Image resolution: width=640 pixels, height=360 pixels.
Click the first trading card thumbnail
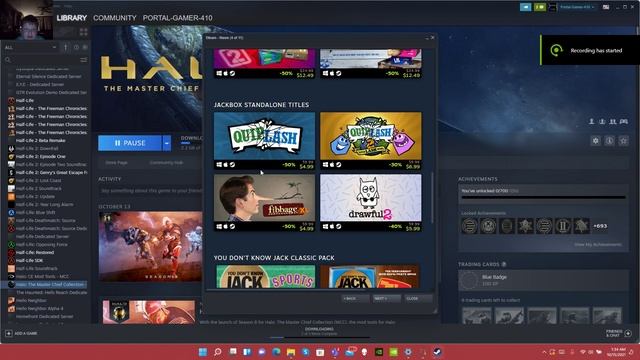coord(477,316)
